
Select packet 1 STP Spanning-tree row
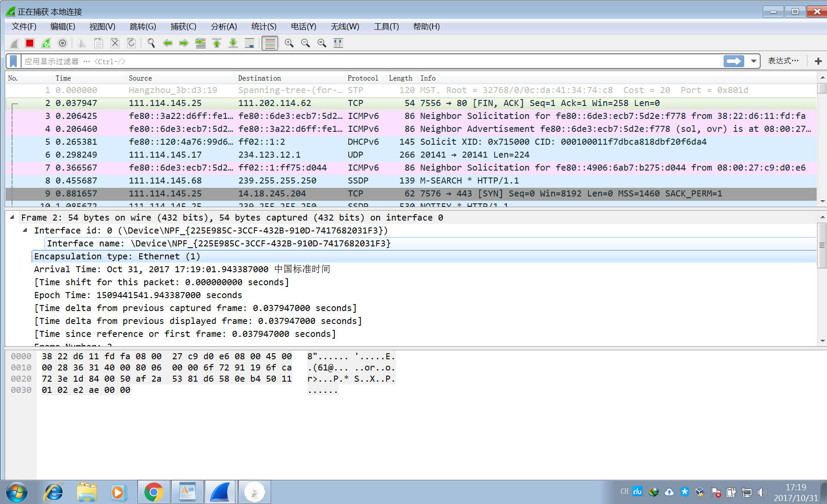coord(411,90)
